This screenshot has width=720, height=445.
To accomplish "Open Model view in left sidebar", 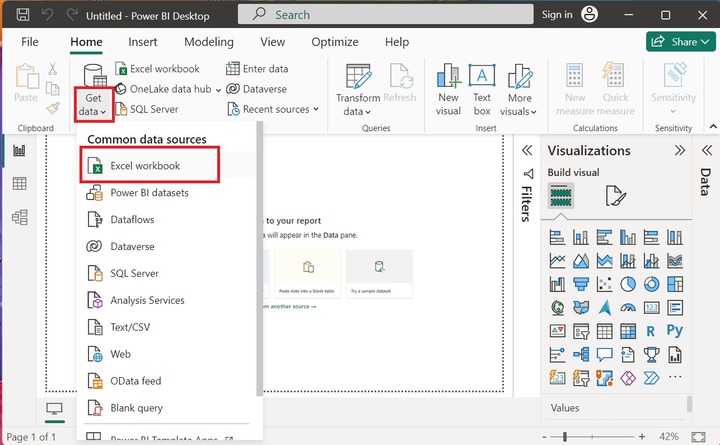I will tap(19, 217).
